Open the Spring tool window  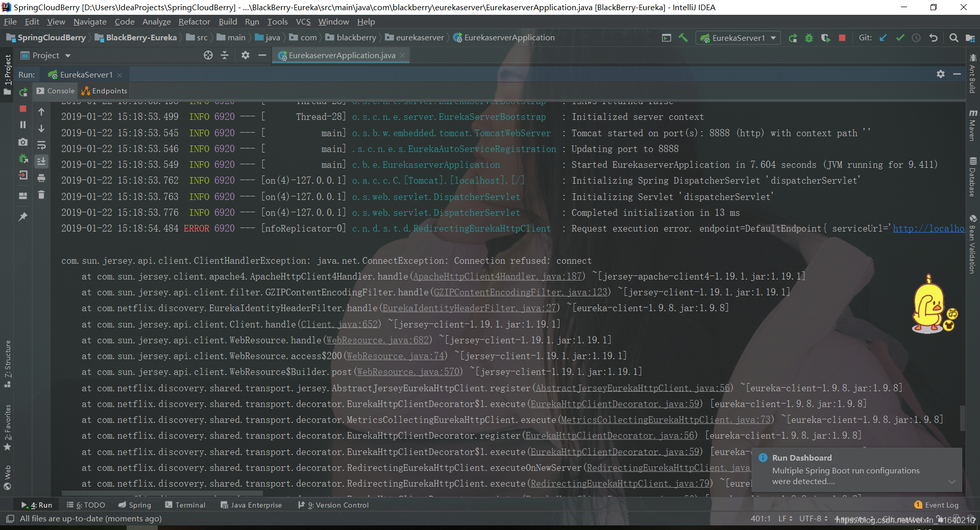click(135, 505)
